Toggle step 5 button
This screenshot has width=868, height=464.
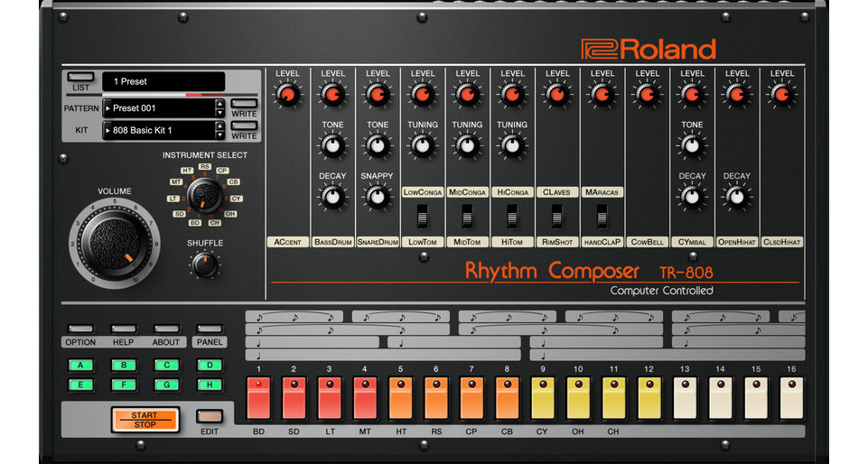point(400,398)
